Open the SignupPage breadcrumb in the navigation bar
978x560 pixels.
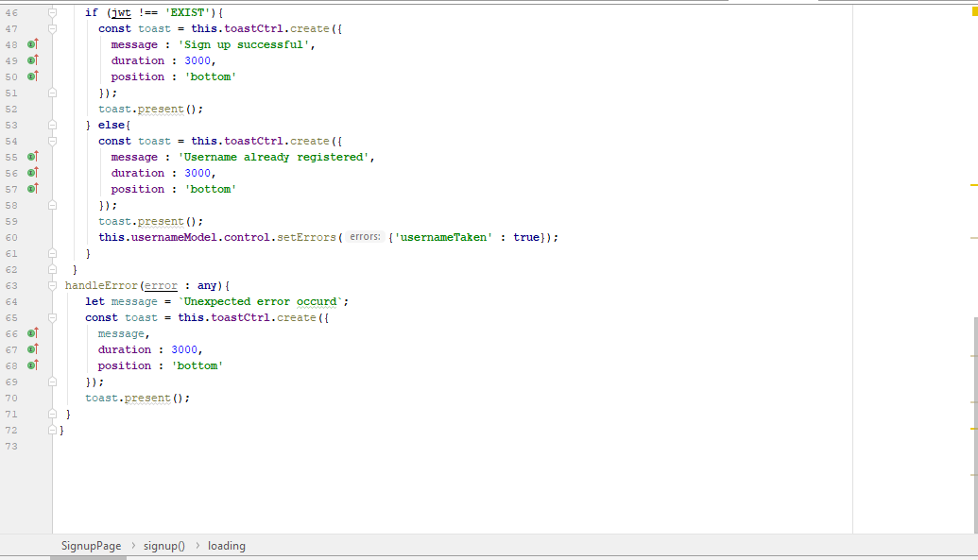coord(90,546)
